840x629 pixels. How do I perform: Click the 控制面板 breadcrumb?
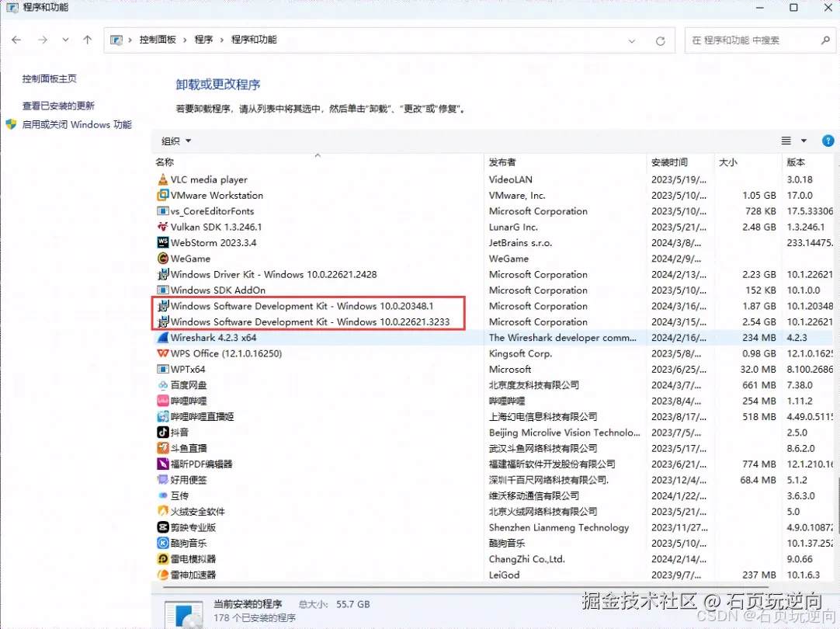coord(158,40)
